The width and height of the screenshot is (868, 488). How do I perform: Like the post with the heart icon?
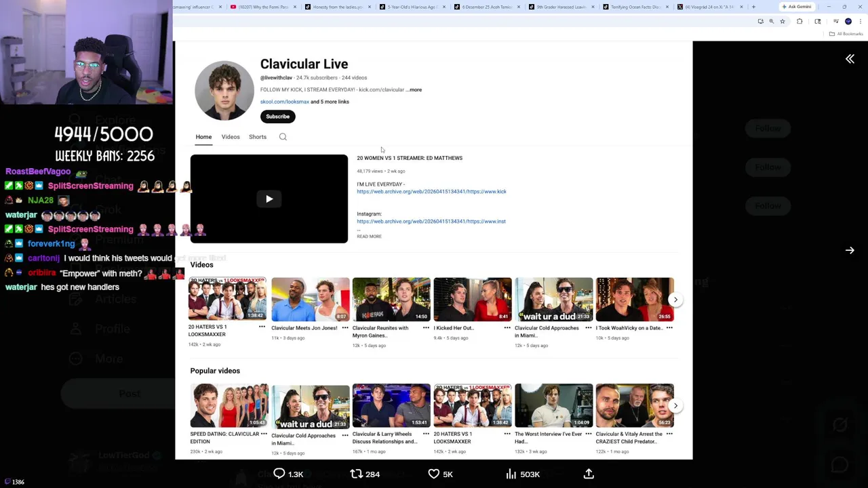tap(434, 474)
